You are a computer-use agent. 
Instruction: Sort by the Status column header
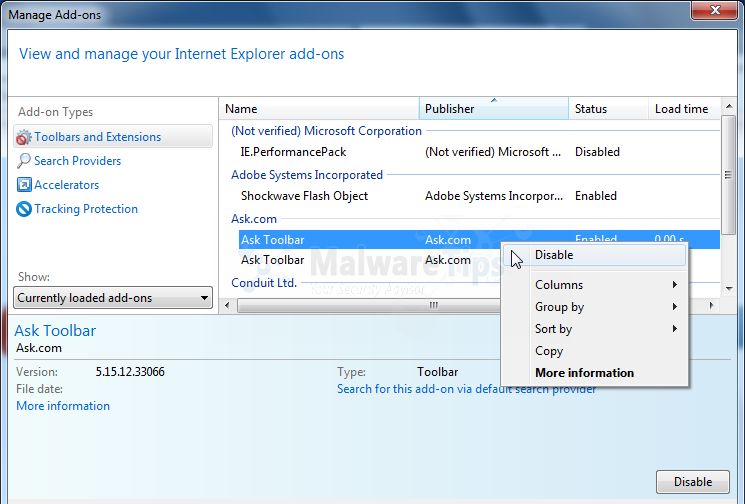[x=609, y=109]
